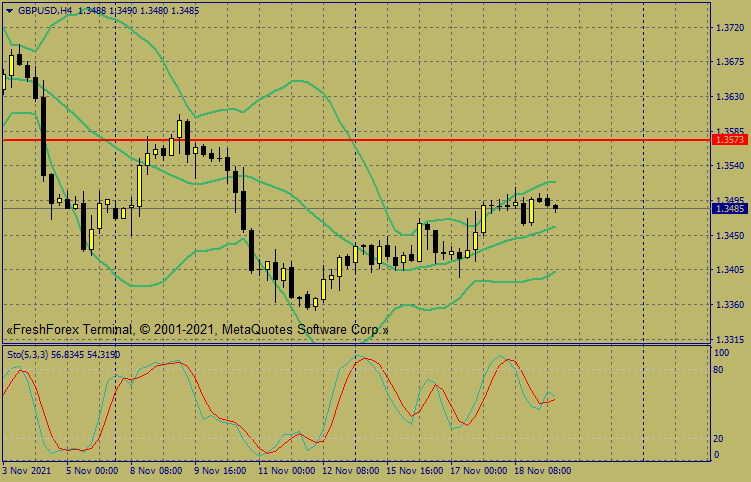Select the 8 Nov 08:00 time label
Screen dimensions: 751x482
(155, 469)
